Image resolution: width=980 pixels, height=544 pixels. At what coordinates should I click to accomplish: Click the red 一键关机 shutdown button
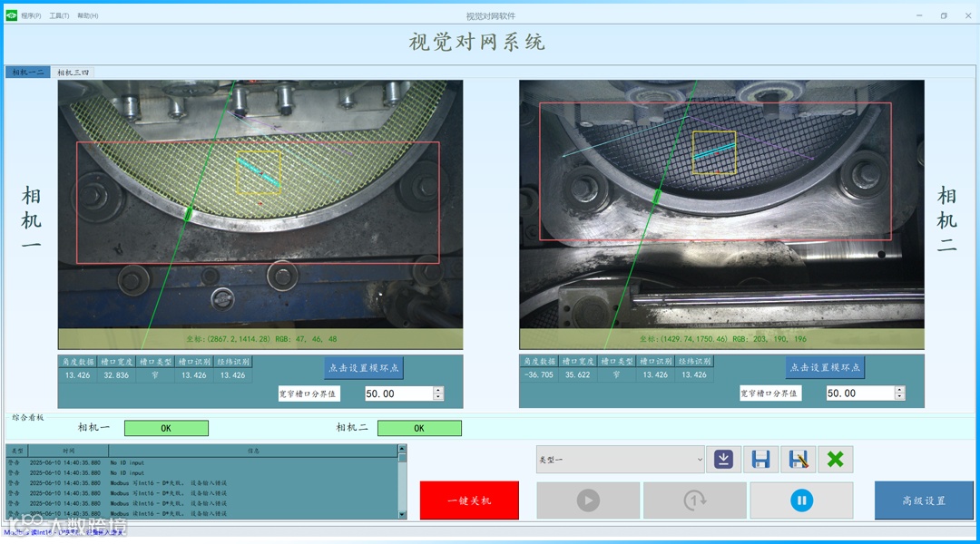[x=469, y=500]
